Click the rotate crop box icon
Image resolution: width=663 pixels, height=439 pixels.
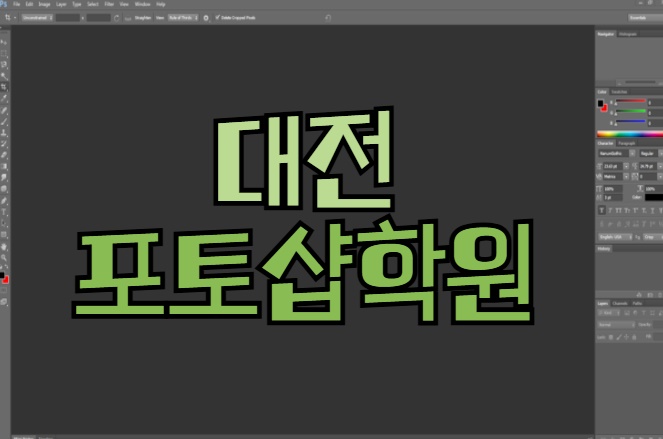point(116,18)
